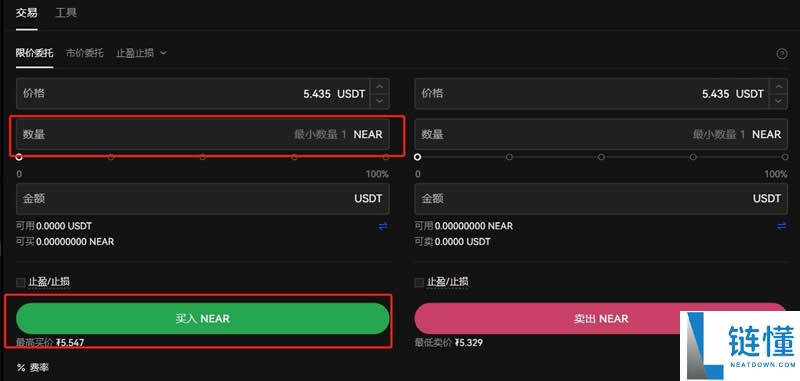This screenshot has width=800, height=381.
Task: Click the red 卖出 NEAR button
Action: 601,318
